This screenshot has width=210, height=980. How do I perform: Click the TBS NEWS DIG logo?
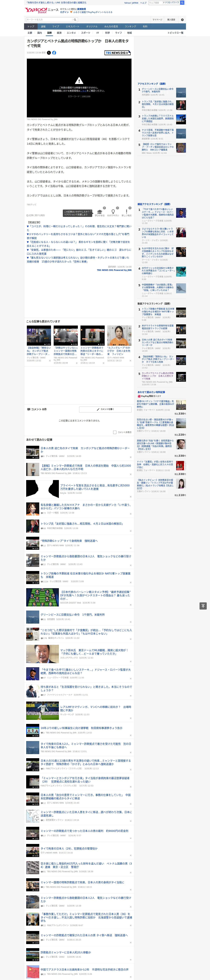117,53
